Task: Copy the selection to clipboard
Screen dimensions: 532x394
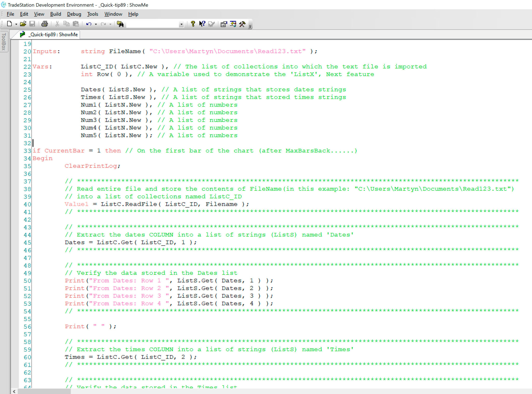Action: coord(66,24)
